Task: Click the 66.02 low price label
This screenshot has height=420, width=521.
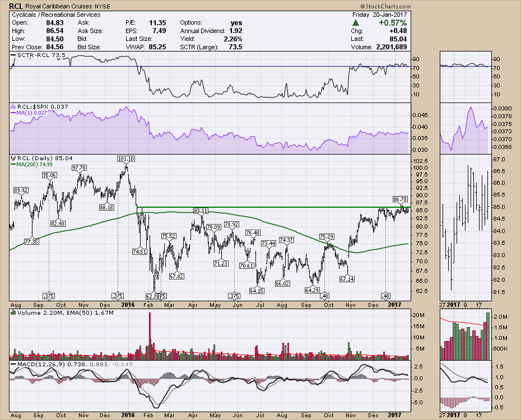Action: tap(282, 283)
